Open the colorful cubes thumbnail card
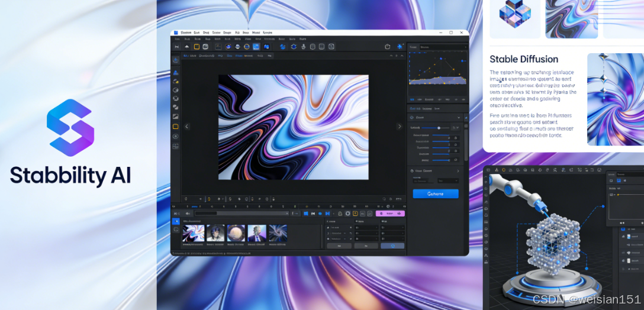This screenshot has width=644, height=310. pyautogui.click(x=514, y=19)
